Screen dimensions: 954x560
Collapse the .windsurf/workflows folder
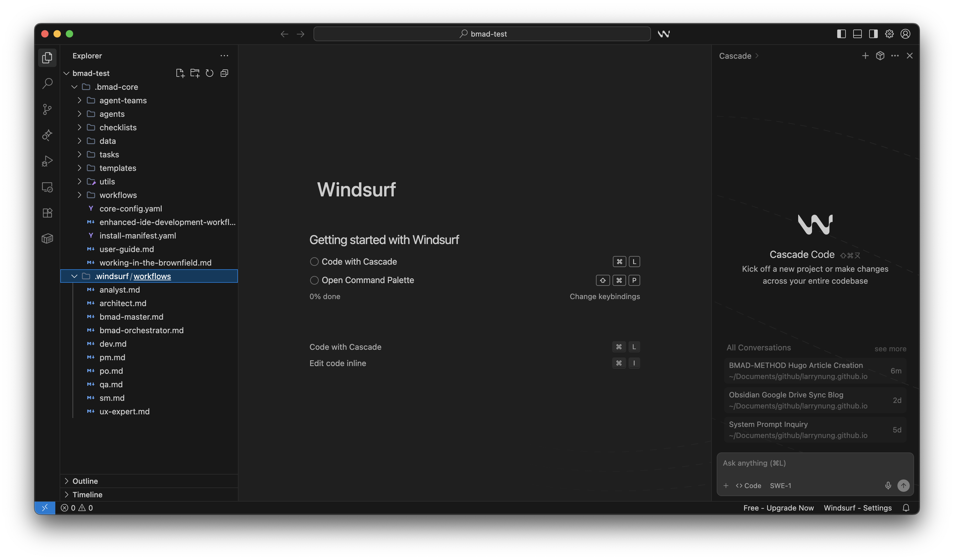(x=74, y=276)
